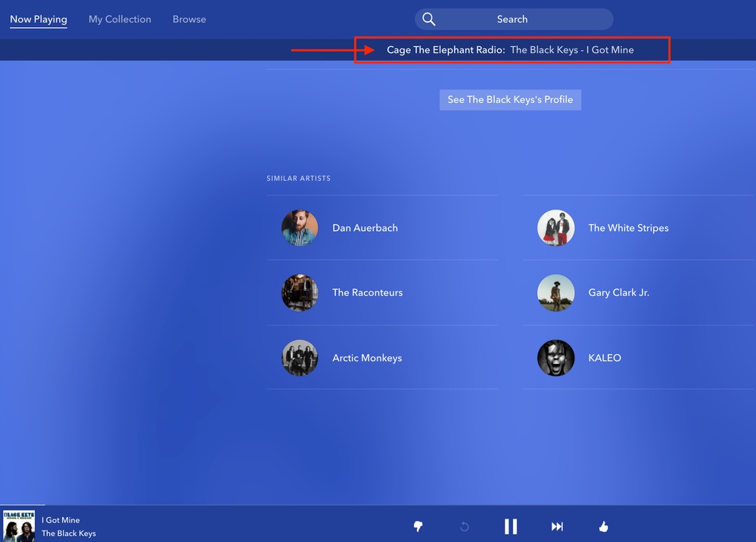Click See The Black Keys's Profile button
The height and width of the screenshot is (542, 756).
pyautogui.click(x=510, y=100)
